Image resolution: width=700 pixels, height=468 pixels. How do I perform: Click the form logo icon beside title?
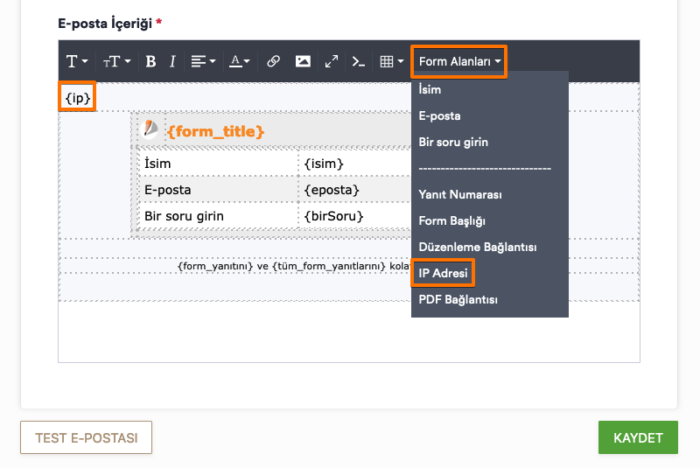(x=150, y=130)
